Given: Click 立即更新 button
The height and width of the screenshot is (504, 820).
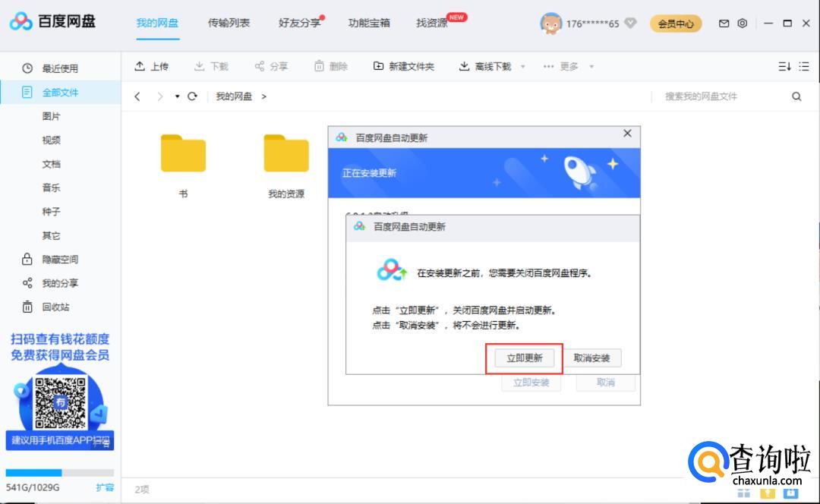Looking at the screenshot, I should coord(525,358).
